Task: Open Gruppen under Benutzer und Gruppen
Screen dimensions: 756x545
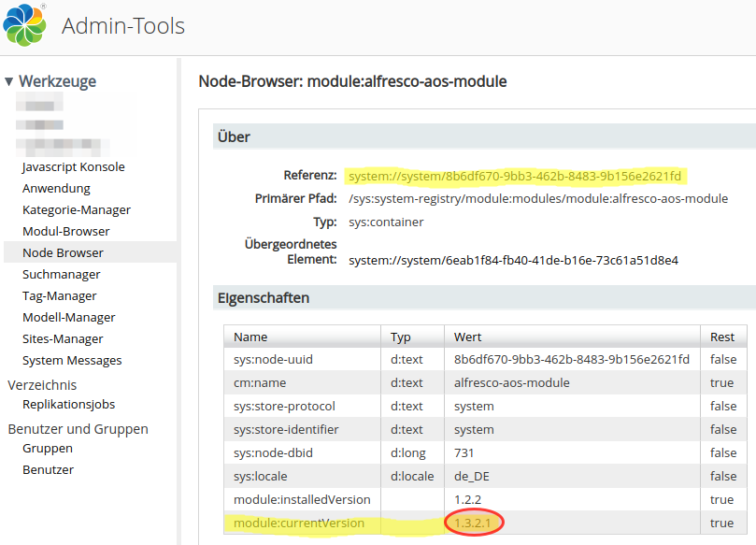Action: click(x=48, y=448)
